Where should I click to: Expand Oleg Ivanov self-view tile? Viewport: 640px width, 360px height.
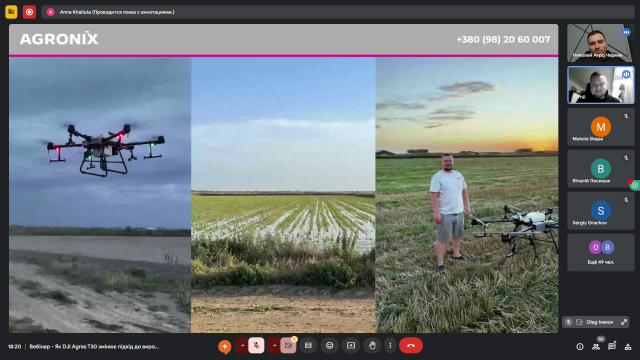pos(624,322)
